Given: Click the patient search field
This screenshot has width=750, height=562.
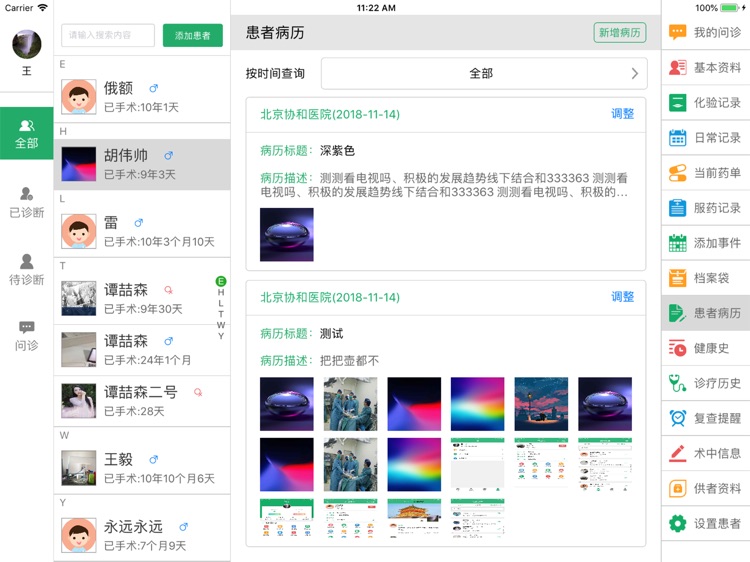Looking at the screenshot, I should 108,35.
